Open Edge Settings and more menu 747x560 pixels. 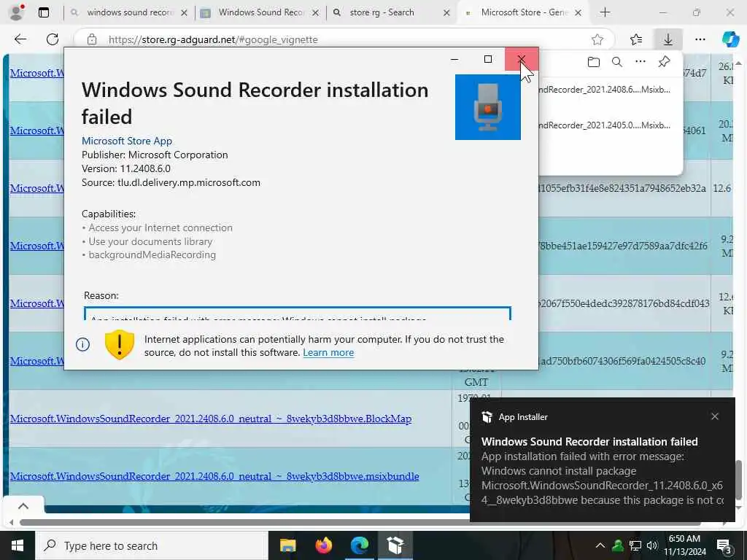700,39
